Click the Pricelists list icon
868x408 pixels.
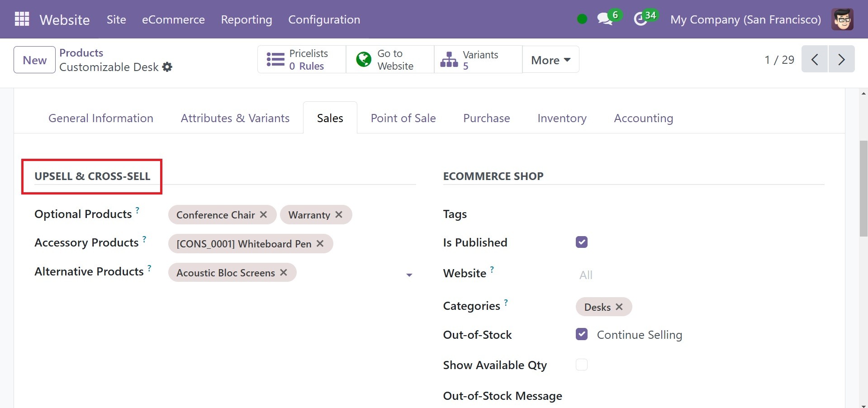pos(275,59)
